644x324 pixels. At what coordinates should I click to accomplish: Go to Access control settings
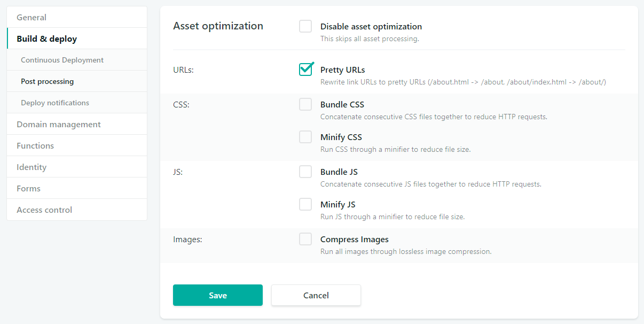[x=44, y=210]
